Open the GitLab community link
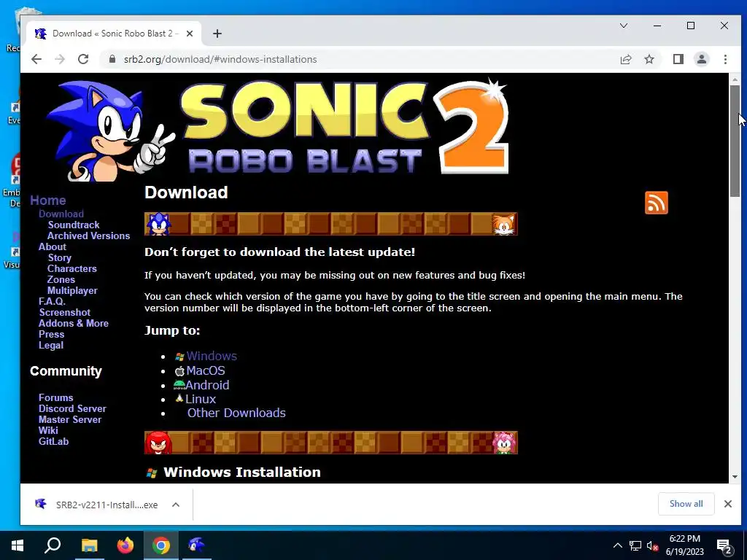Screen dimensions: 747x560 53,441
